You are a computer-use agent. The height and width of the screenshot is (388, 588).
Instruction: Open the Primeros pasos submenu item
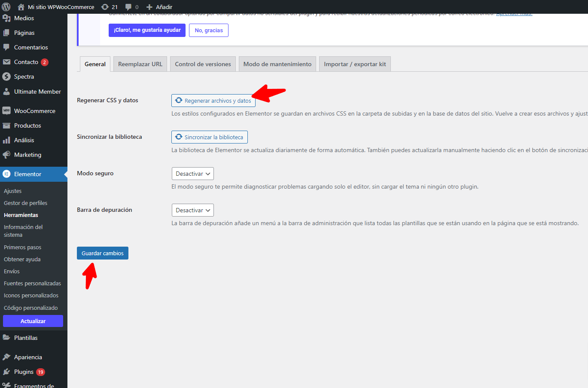pyautogui.click(x=22, y=247)
